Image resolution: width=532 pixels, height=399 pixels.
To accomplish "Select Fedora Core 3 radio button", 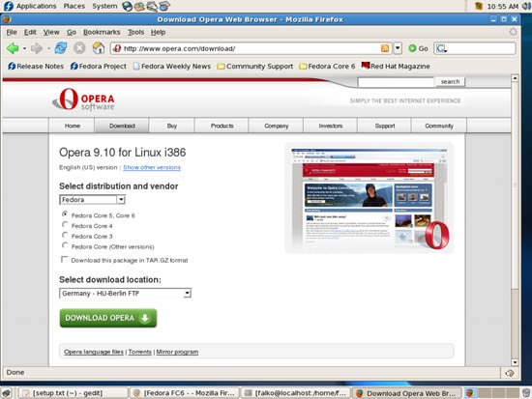I will click(65, 235).
